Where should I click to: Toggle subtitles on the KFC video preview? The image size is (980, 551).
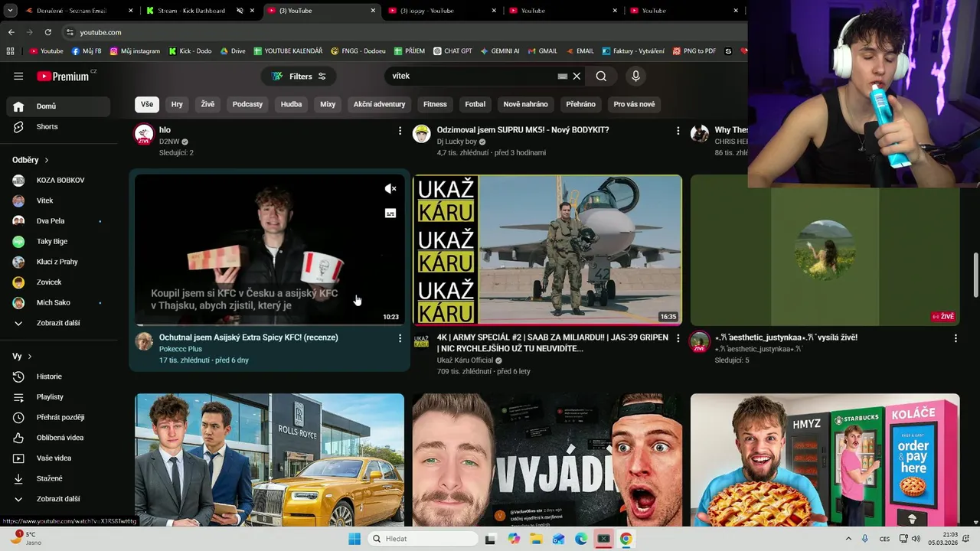390,214
